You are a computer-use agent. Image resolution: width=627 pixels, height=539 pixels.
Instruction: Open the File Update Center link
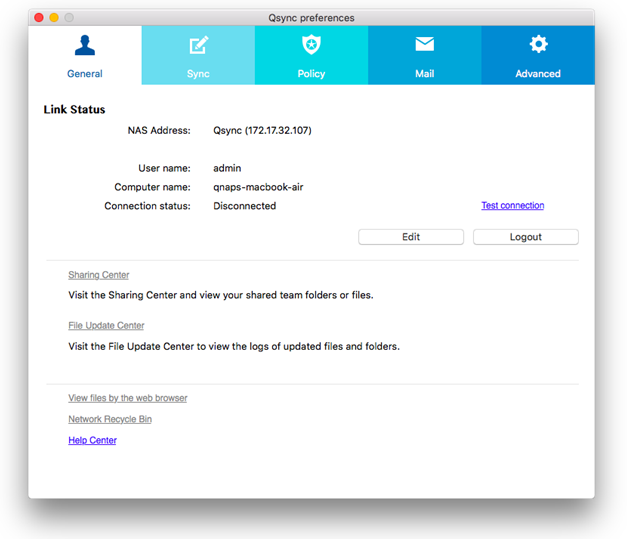click(106, 325)
